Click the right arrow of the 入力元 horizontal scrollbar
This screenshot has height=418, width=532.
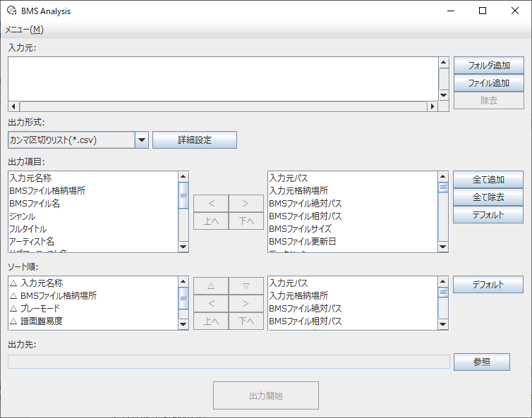coord(433,106)
